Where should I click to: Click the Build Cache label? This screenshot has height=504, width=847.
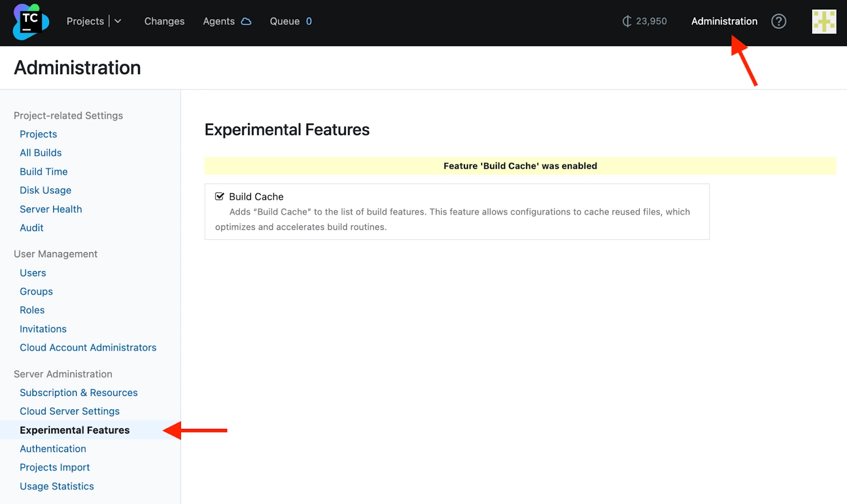point(256,196)
